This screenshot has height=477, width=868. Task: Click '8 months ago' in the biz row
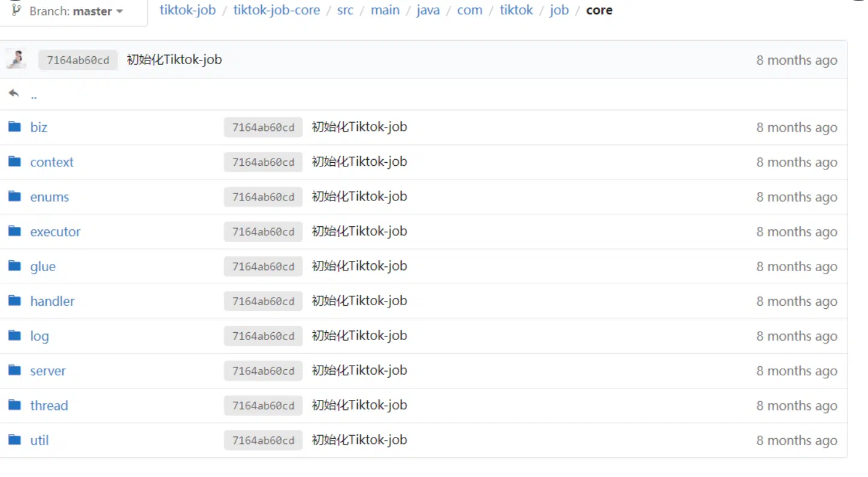tap(797, 127)
